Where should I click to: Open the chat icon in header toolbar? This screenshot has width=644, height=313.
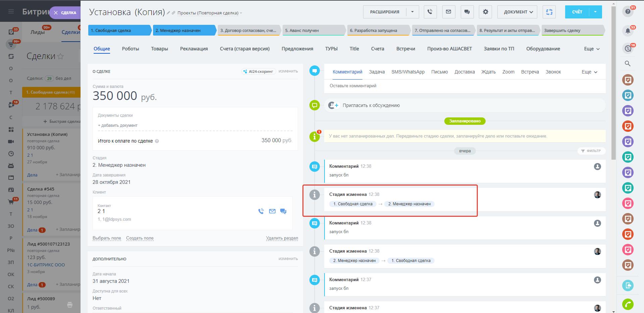pos(467,12)
